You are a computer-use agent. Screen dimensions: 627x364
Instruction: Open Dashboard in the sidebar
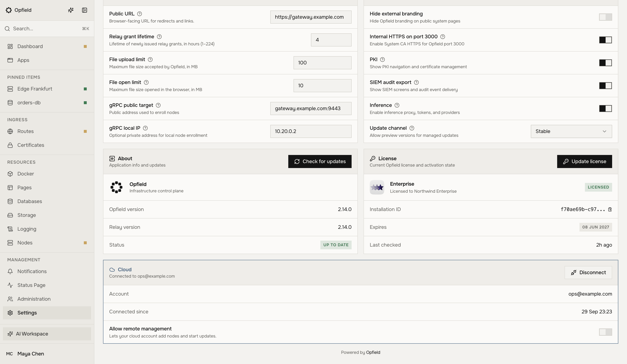tap(47, 46)
